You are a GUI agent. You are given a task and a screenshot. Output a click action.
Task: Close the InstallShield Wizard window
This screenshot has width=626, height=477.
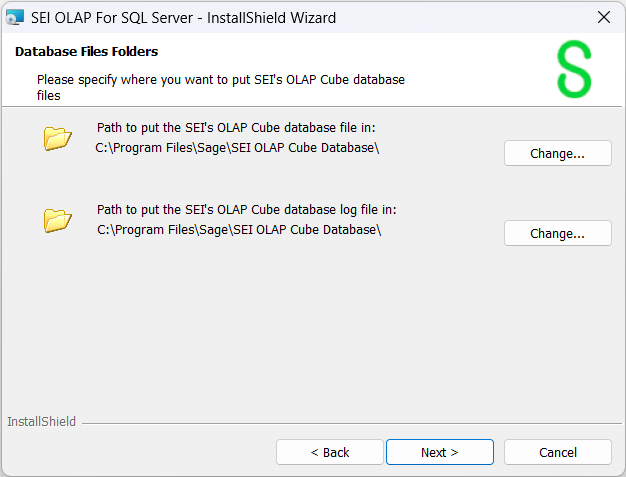(603, 17)
